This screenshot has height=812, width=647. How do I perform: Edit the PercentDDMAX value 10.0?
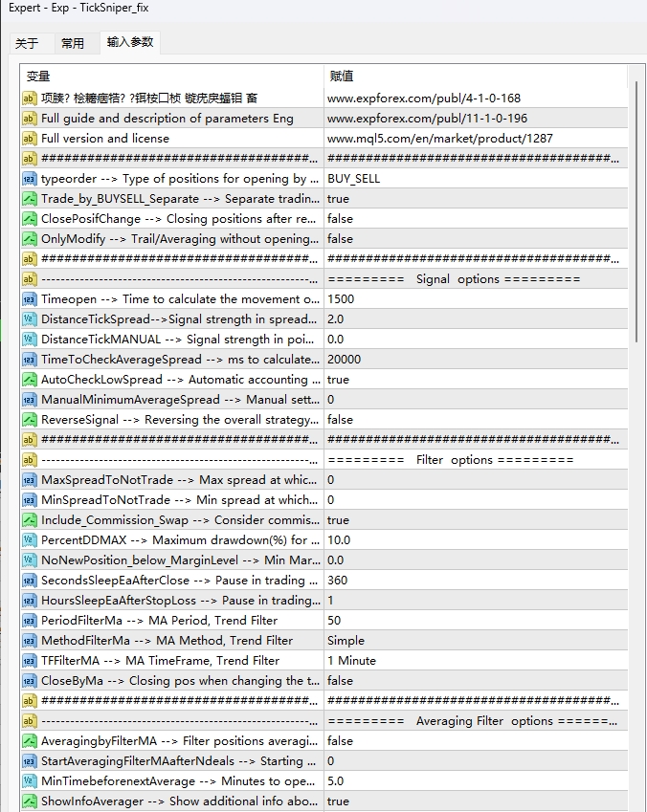(x=476, y=540)
